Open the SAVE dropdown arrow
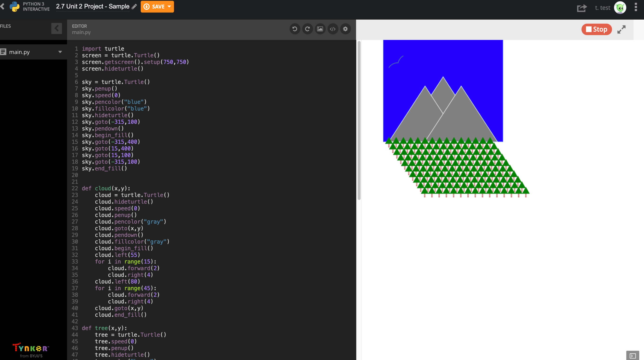 (169, 7)
